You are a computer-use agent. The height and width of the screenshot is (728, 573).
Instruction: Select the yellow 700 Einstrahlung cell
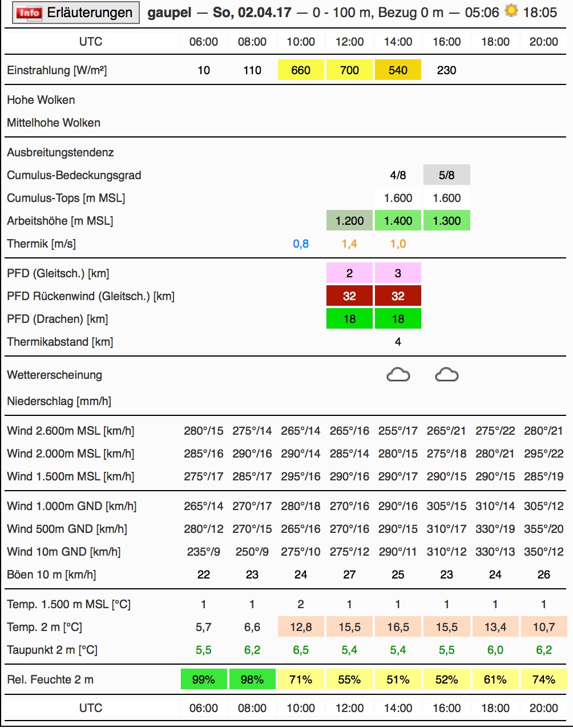tap(349, 70)
